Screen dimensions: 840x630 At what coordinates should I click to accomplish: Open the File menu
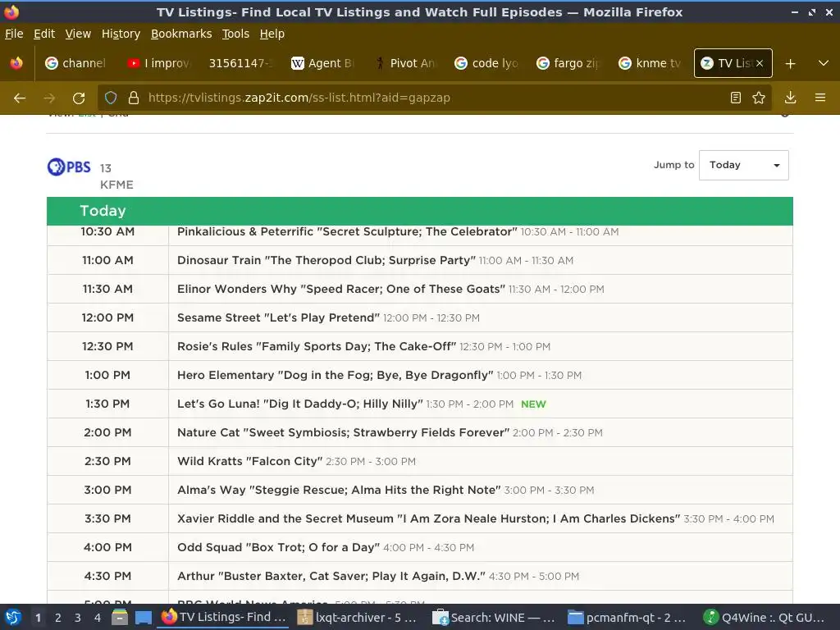(x=14, y=34)
